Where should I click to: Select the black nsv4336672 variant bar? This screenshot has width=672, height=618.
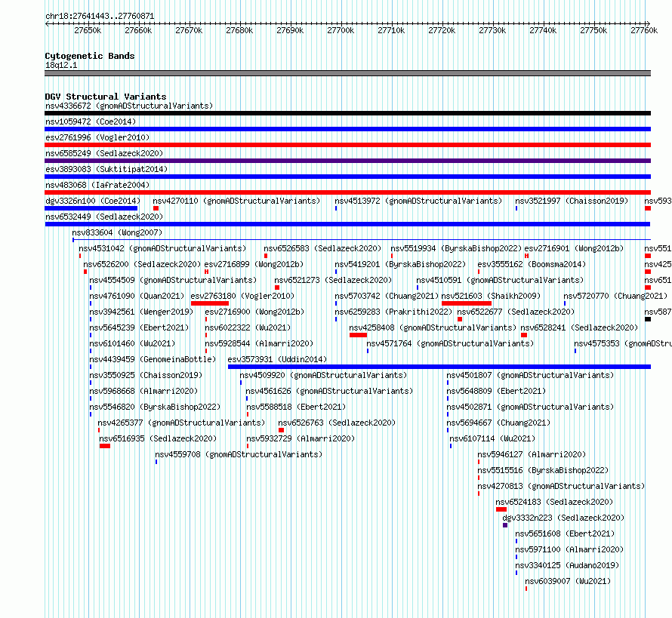[347, 113]
